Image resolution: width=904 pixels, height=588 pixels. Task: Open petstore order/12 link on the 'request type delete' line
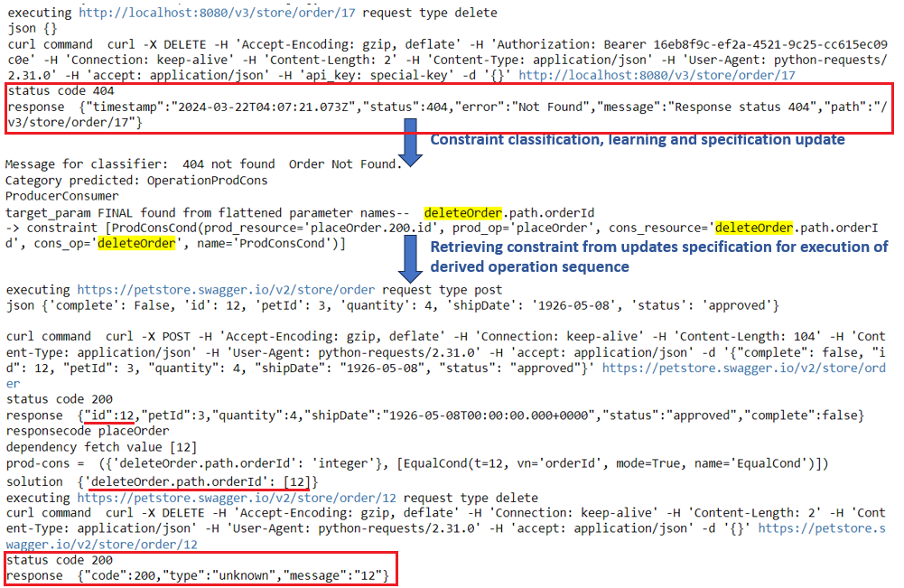(x=237, y=498)
